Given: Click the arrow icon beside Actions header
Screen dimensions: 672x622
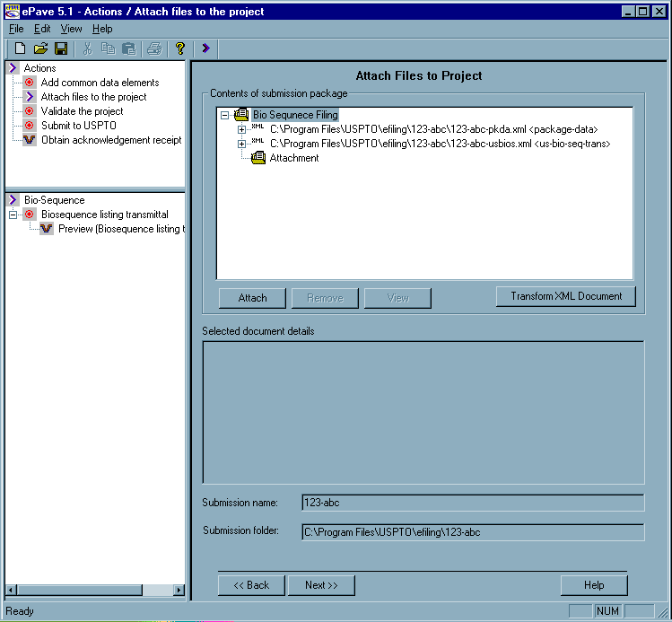Looking at the screenshot, I should 13,67.
